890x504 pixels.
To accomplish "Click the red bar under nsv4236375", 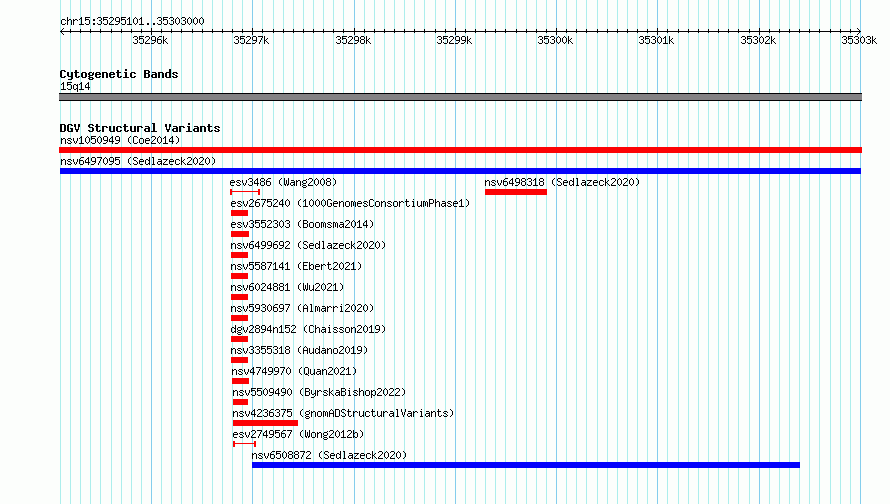I will (265, 423).
